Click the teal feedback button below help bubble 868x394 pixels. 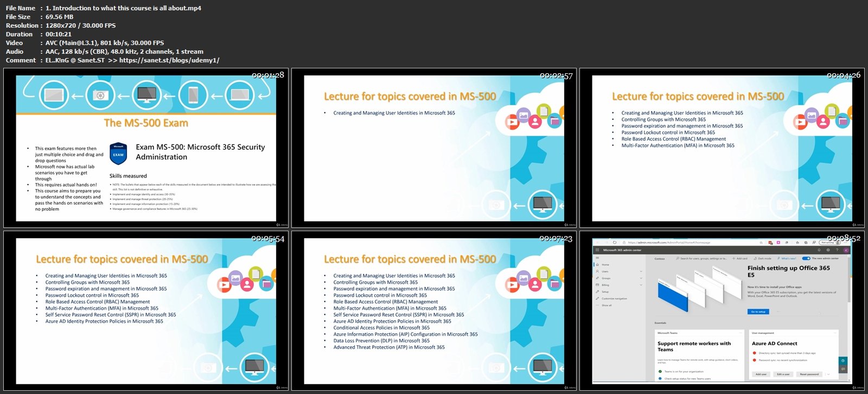tap(843, 369)
